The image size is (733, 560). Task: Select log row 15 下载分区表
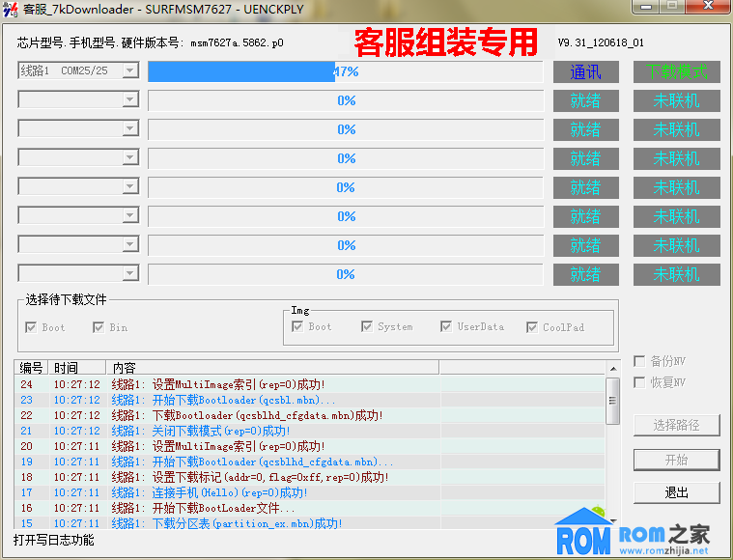click(309, 523)
